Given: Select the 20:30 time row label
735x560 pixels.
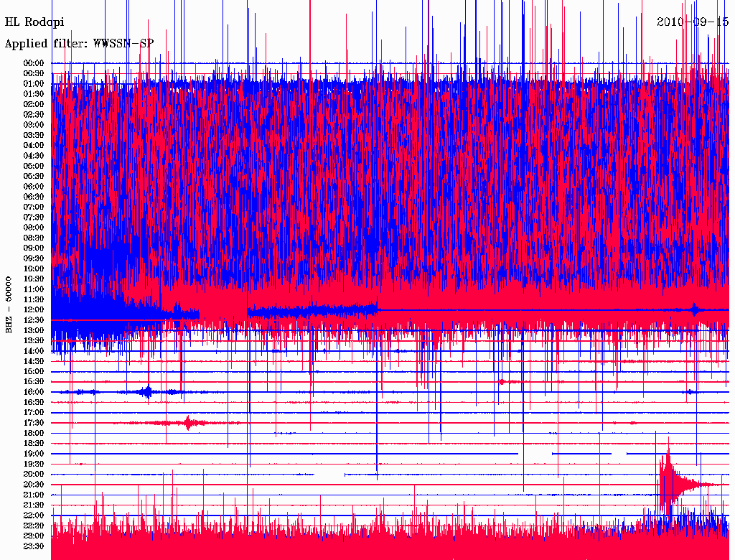Looking at the screenshot, I should point(34,485).
